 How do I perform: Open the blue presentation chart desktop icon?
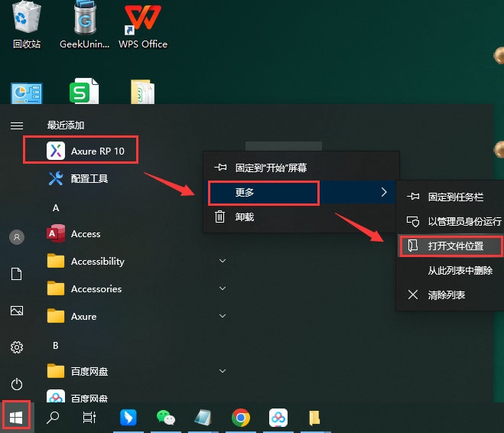tap(27, 93)
